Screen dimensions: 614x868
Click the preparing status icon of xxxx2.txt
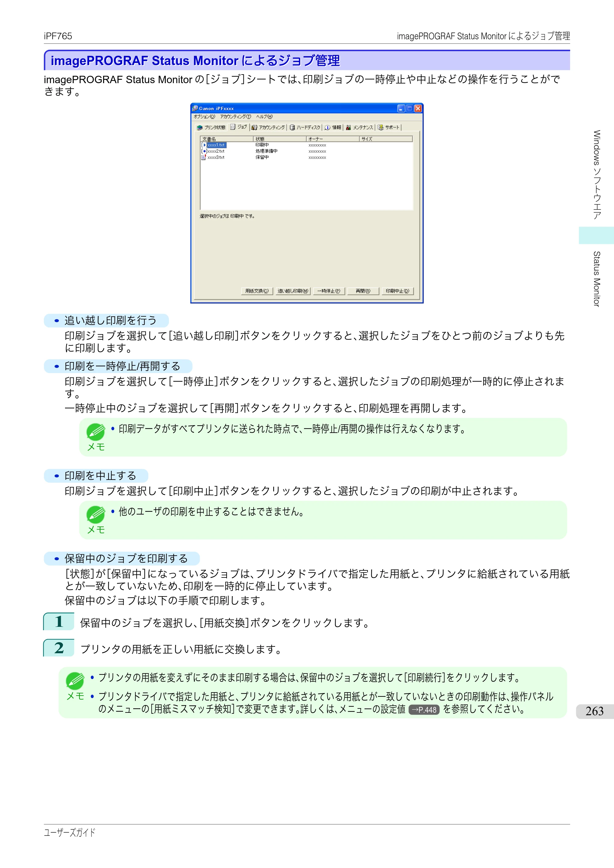[x=204, y=151]
